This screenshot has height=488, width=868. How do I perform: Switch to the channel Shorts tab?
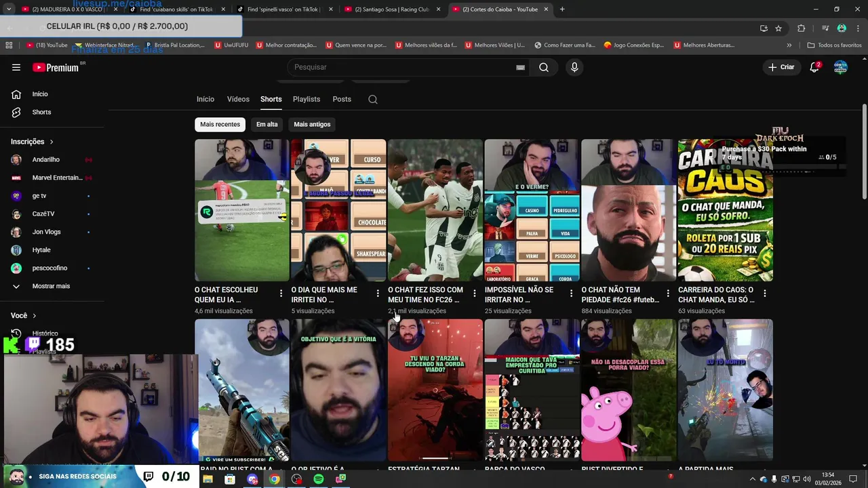[271, 99]
